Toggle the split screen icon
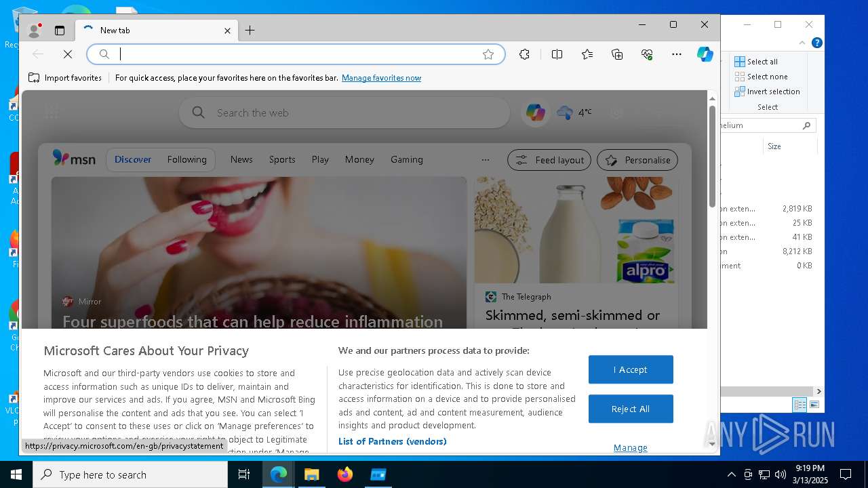The image size is (868, 488). click(x=557, y=54)
